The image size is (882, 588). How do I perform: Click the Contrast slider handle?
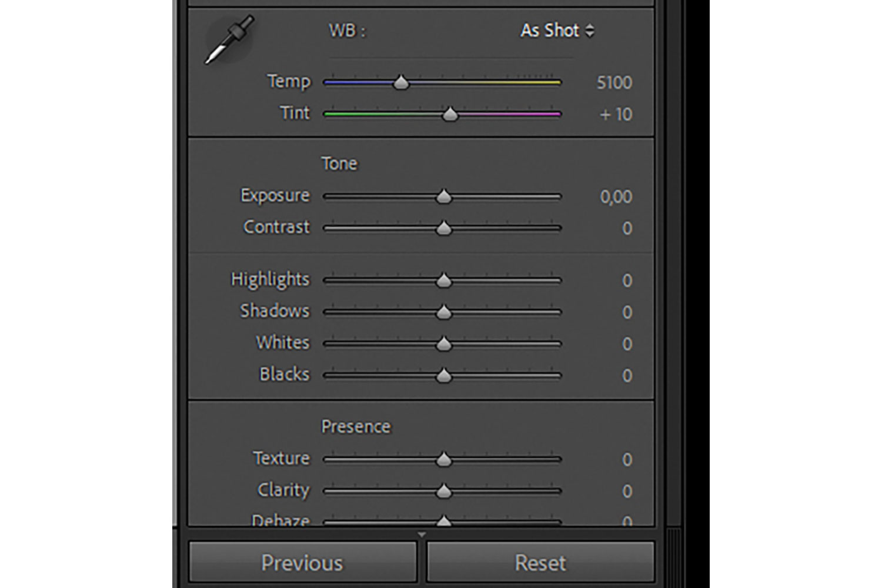[444, 228]
